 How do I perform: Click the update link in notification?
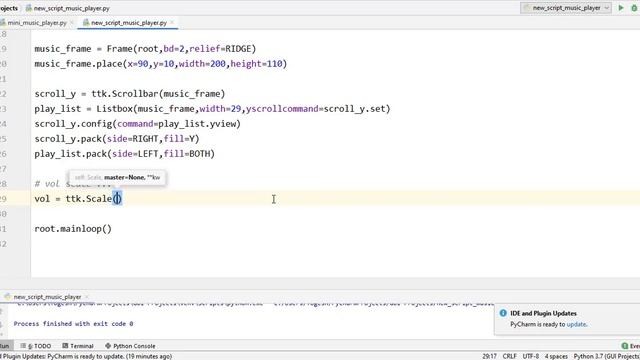pyautogui.click(x=576, y=324)
